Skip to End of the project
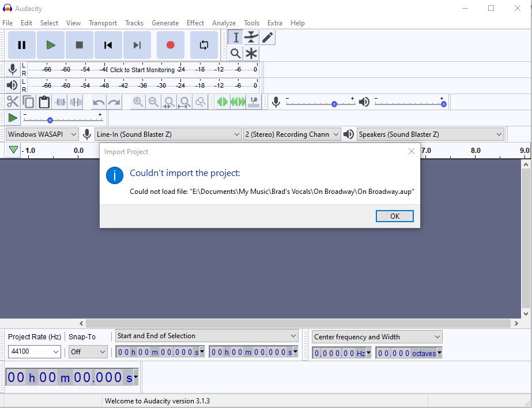Viewport: 532px width, 408px height. tap(137, 45)
